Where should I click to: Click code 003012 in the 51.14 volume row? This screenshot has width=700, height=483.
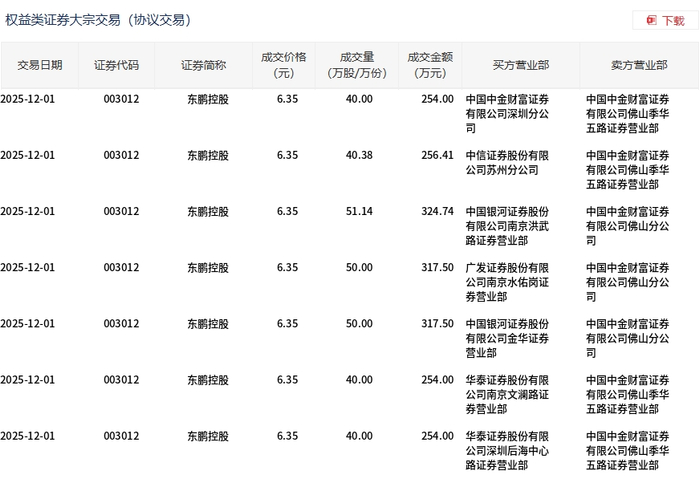tap(121, 212)
